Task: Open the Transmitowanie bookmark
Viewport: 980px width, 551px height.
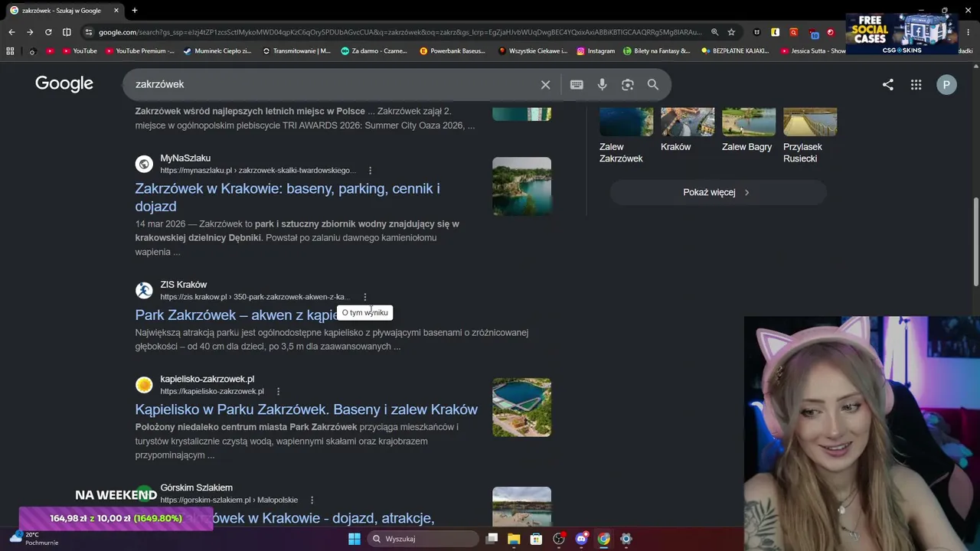Action: [296, 51]
